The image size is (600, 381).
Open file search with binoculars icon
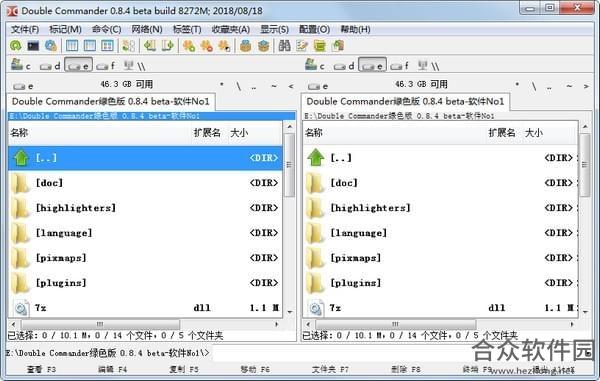pyautogui.click(x=284, y=46)
